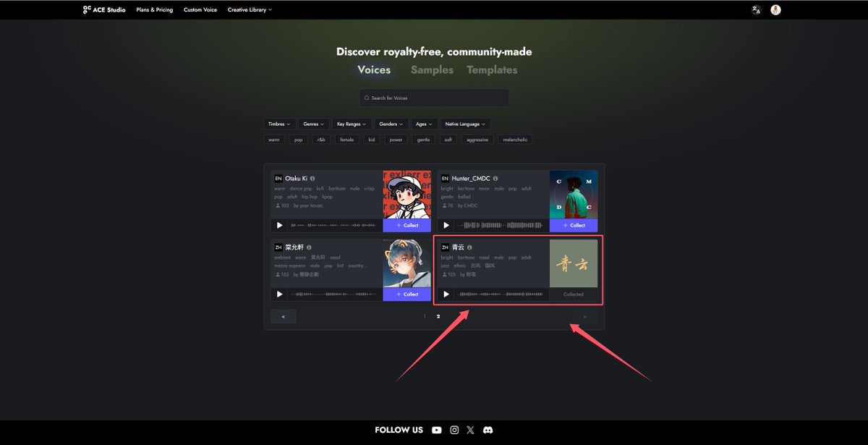Screen dimensions: 868x445
Task: Open the 棠允軒 anime cover thumbnail
Action: coord(407,264)
